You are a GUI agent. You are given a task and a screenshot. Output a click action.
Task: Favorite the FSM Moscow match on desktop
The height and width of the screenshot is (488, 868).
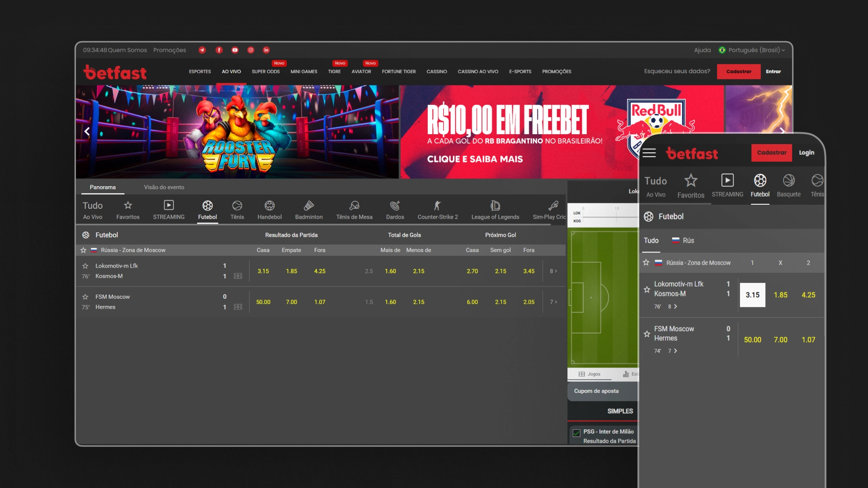point(85,297)
